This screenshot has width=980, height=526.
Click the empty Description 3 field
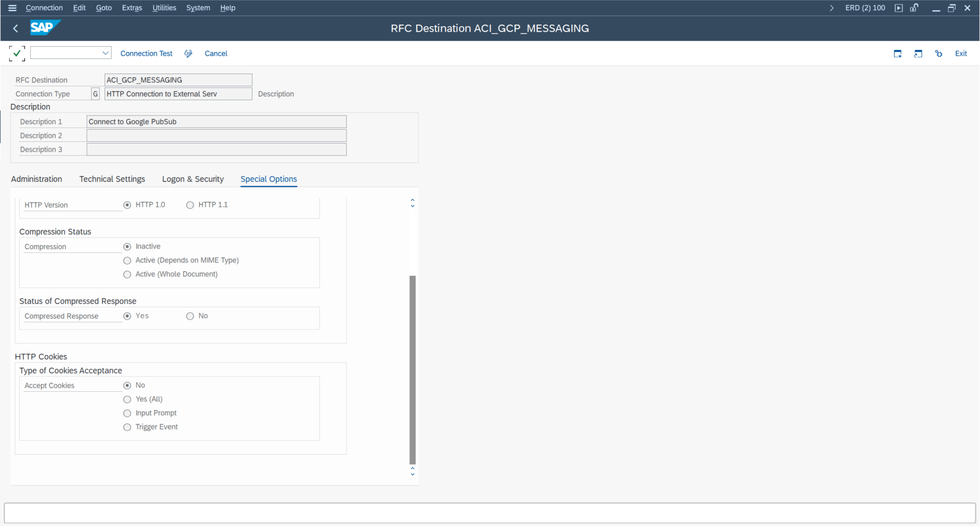pyautogui.click(x=216, y=149)
